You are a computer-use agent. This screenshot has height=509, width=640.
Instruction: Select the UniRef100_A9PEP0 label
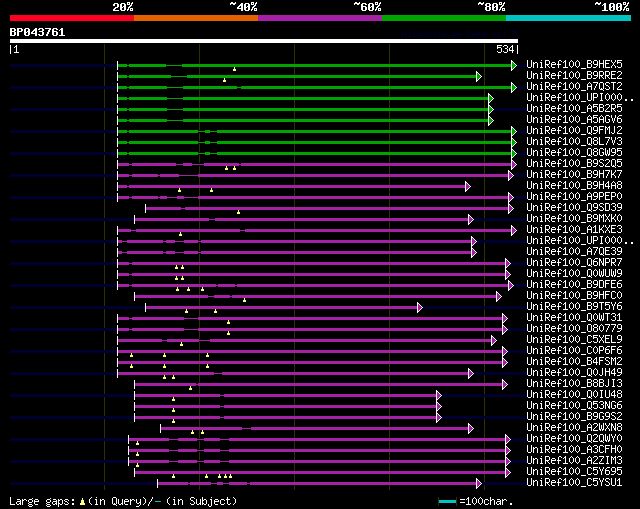tap(574, 197)
